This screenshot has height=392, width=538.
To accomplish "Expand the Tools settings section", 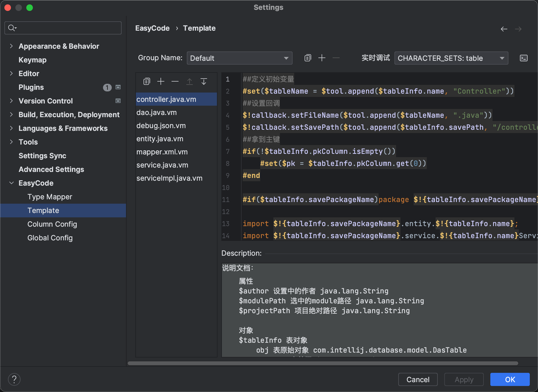I will [x=11, y=142].
